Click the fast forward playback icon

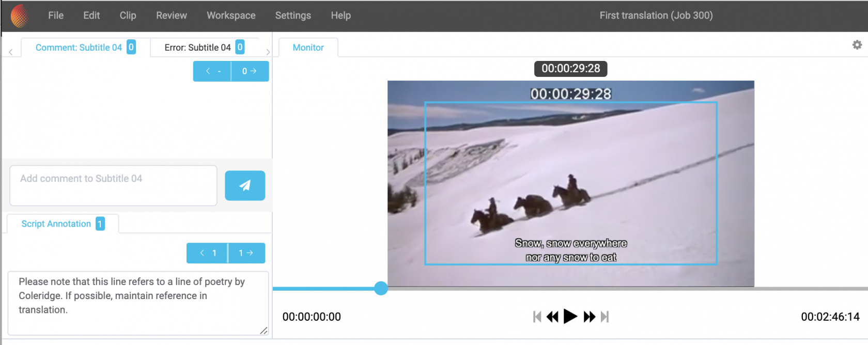point(589,317)
